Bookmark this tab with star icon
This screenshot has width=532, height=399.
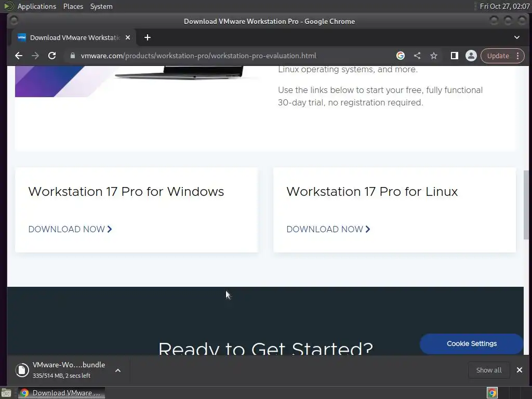[x=434, y=56]
